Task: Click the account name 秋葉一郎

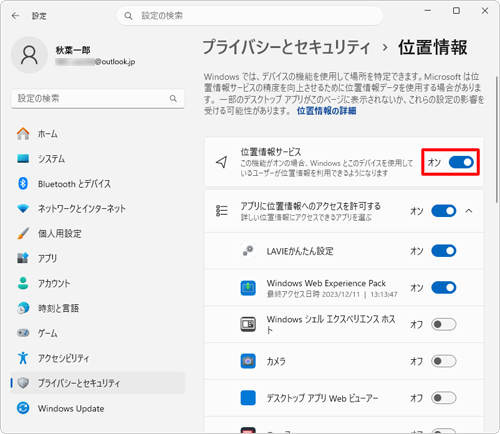Action: (73, 50)
